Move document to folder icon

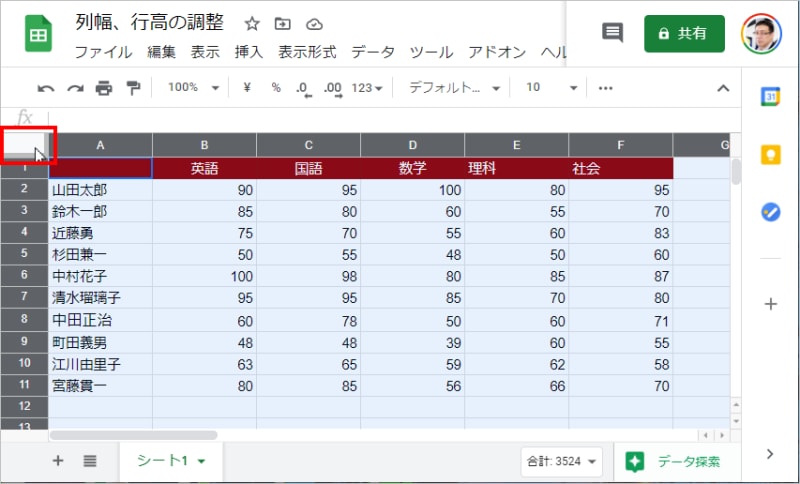click(x=282, y=23)
